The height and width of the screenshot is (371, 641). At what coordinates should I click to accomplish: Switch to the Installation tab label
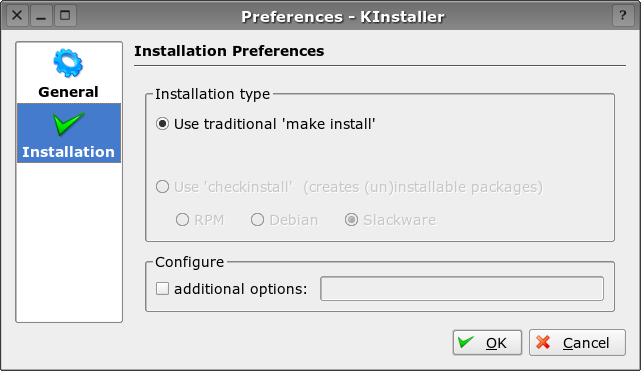[68, 152]
